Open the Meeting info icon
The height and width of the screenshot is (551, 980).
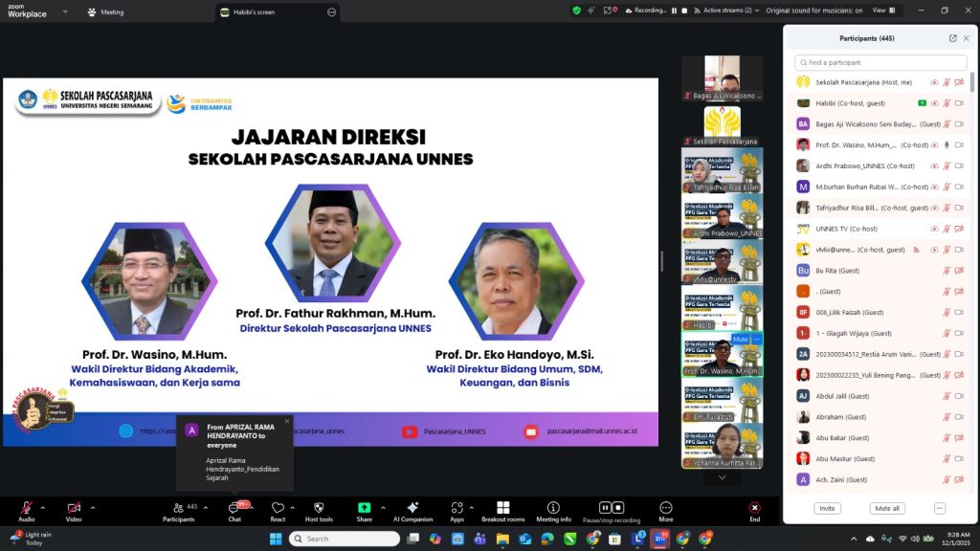coord(553,508)
